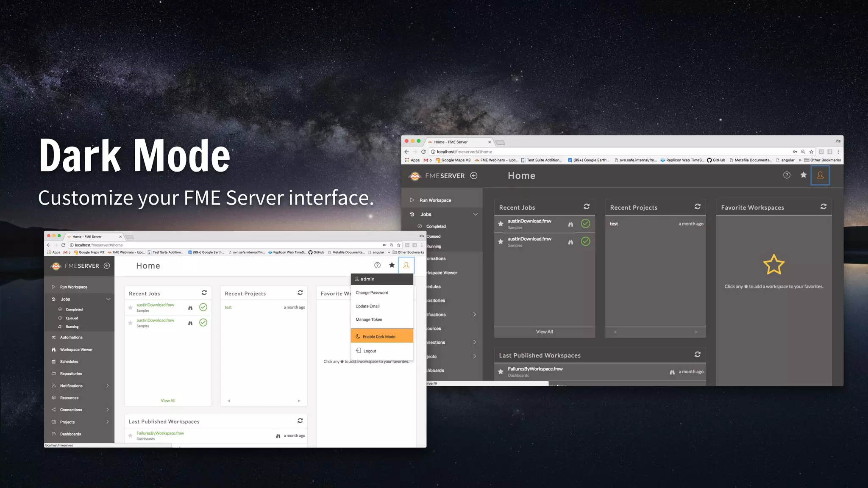
Task: Open Resources in light window sidebar
Action: click(x=69, y=398)
